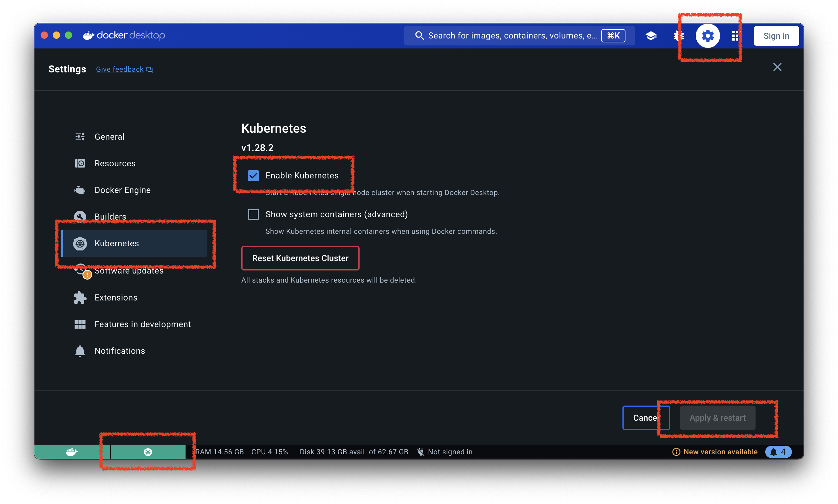The width and height of the screenshot is (838, 504).
Task: Click the ⌘K shortcut badge
Action: coord(613,36)
